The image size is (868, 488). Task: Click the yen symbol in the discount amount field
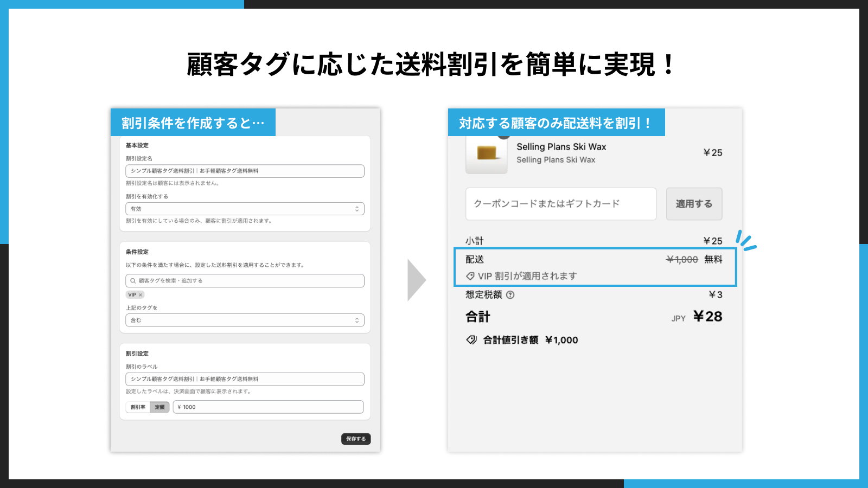(180, 407)
